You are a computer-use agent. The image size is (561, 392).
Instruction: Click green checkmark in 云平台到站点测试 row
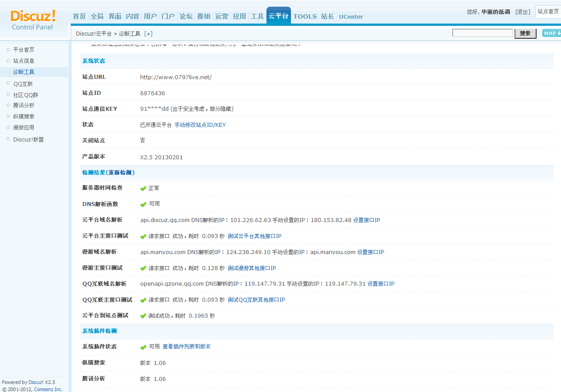[x=143, y=316]
